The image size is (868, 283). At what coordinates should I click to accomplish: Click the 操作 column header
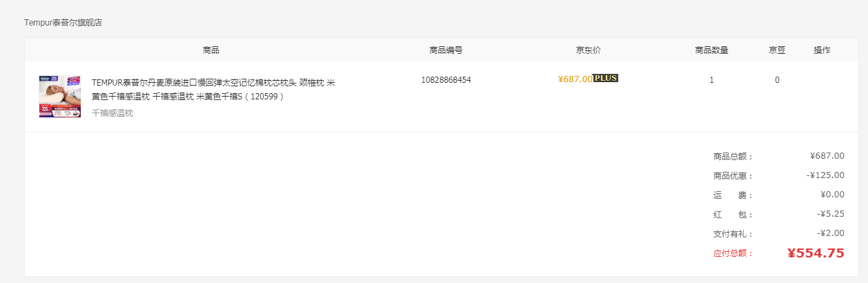point(822,50)
